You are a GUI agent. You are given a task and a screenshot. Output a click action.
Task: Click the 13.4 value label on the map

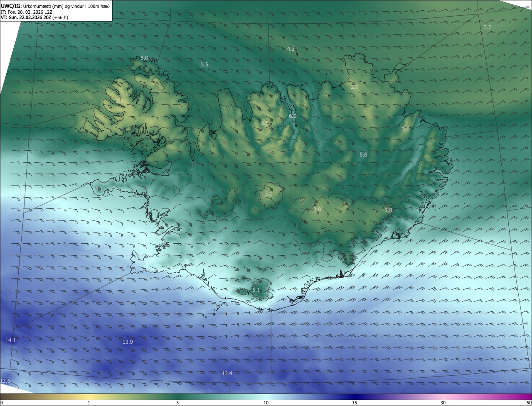(227, 374)
